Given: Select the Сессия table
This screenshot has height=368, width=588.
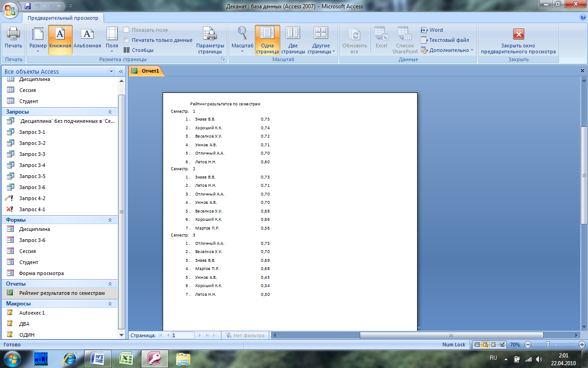Looking at the screenshot, I should pos(60,90).
